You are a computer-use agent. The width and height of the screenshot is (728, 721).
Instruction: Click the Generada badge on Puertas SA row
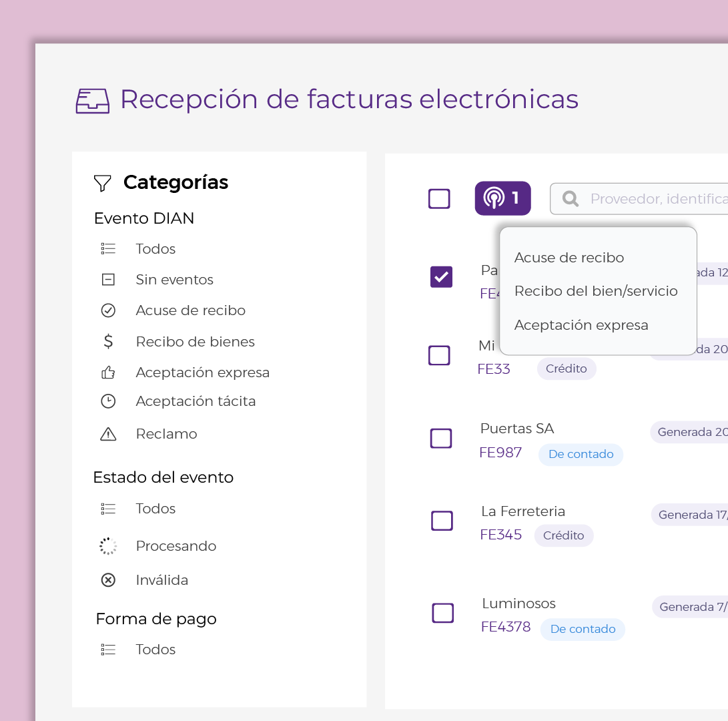689,433
